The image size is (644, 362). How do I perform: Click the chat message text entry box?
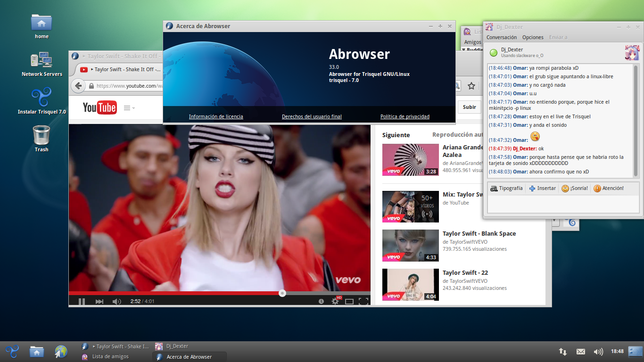(x=563, y=204)
